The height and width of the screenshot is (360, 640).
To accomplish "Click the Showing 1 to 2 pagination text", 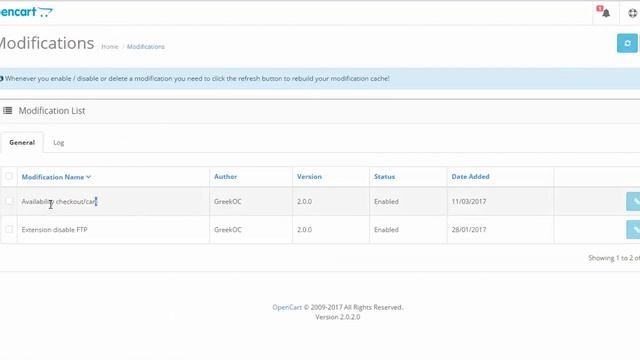I will point(614,258).
